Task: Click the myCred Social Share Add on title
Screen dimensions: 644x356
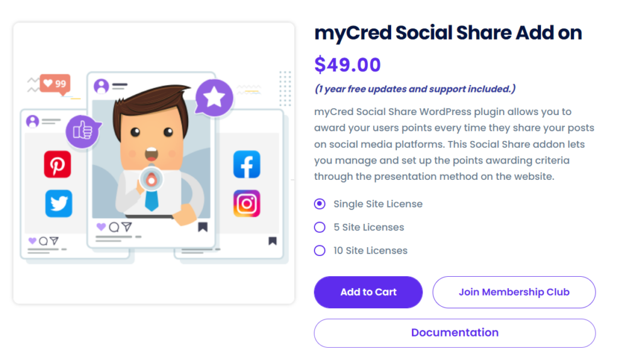Action: point(448,33)
